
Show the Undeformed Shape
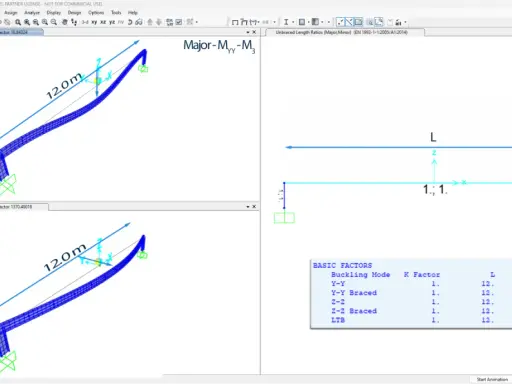(235, 22)
